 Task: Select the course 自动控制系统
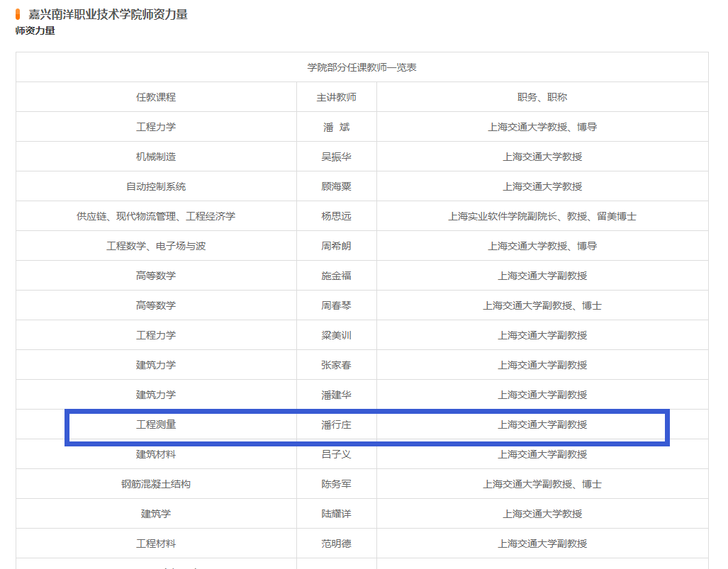tap(156, 186)
